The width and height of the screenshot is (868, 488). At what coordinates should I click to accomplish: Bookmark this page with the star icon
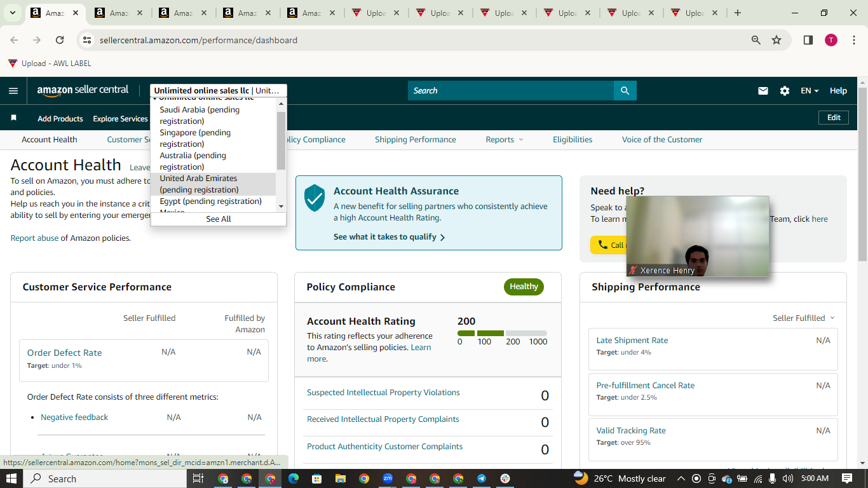[x=776, y=40]
